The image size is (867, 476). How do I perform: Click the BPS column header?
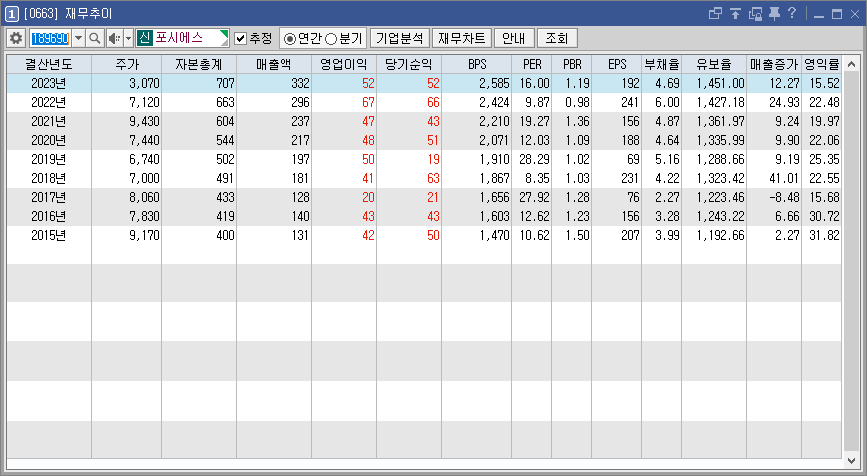pyautogui.click(x=477, y=64)
